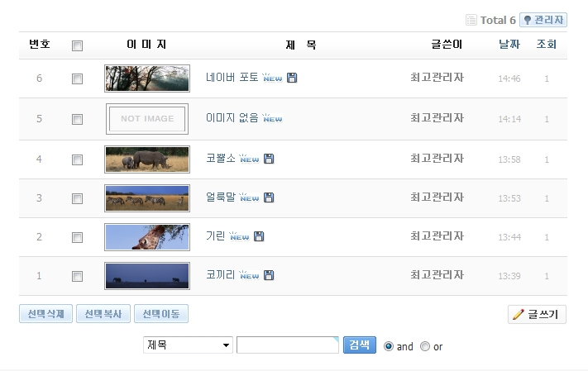This screenshot has height=371, width=588.
Task: Click the disk icon next to 코뿔소
Action: point(269,159)
